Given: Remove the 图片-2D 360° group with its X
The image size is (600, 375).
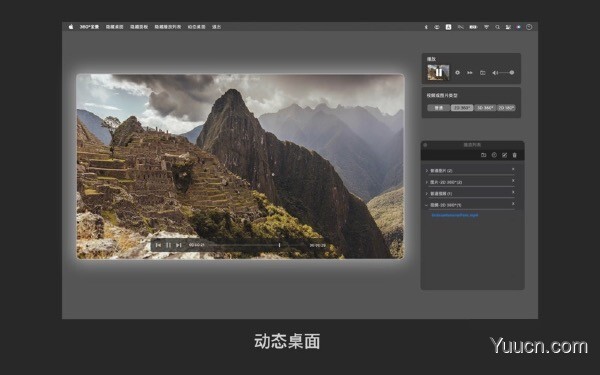Looking at the screenshot, I should [x=513, y=181].
